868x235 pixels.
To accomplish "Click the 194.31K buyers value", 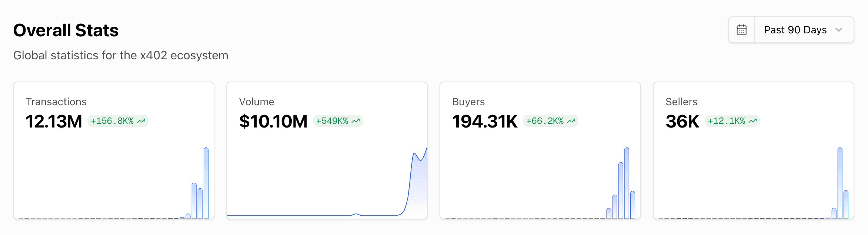I will coord(485,121).
